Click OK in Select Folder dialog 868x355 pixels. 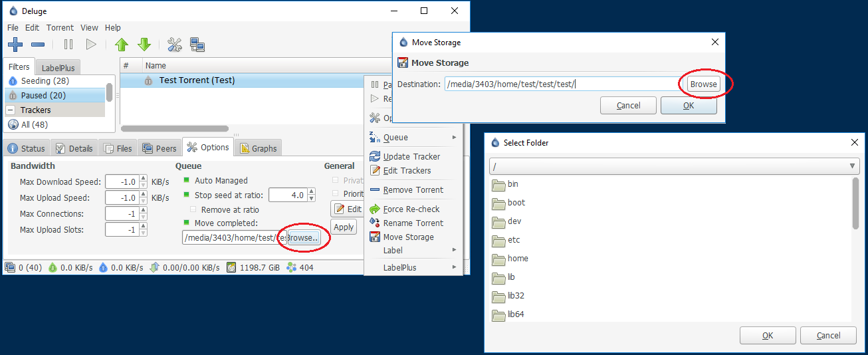(x=768, y=336)
